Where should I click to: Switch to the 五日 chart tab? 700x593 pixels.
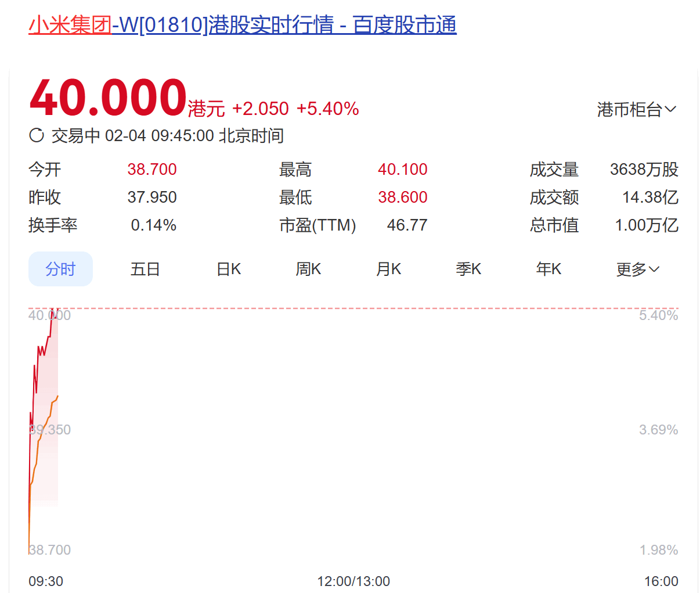[x=145, y=269]
